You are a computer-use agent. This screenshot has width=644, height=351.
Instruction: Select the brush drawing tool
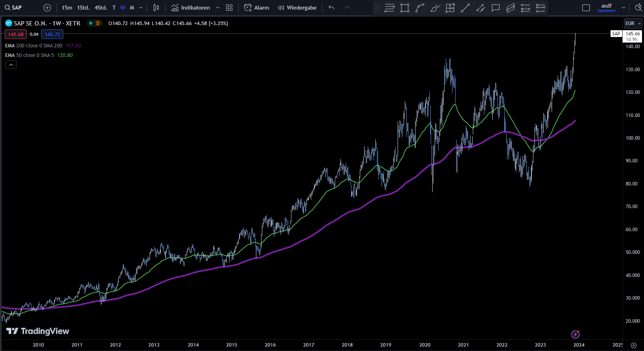pyautogui.click(x=435, y=8)
